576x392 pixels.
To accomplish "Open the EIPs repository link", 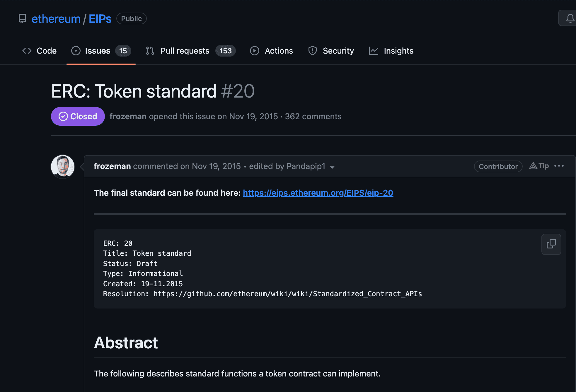I will point(100,18).
